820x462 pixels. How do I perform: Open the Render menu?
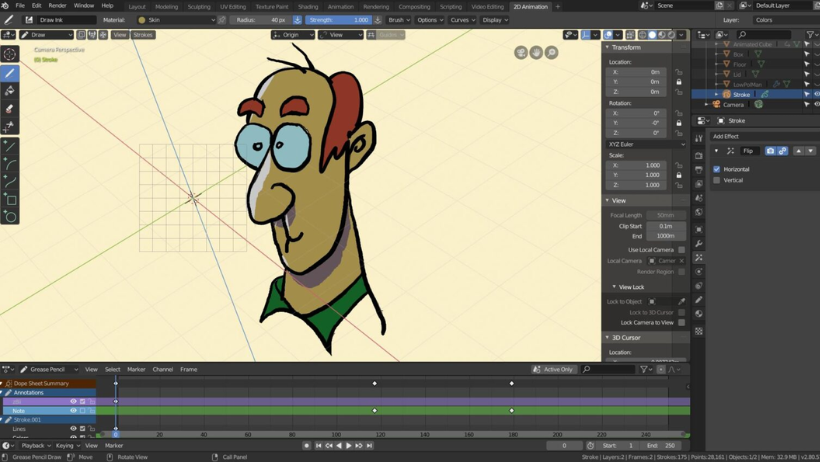tap(58, 6)
